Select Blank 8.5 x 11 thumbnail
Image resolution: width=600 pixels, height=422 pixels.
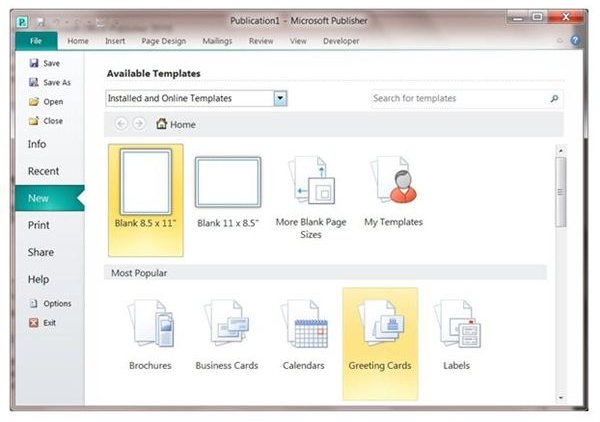(145, 182)
